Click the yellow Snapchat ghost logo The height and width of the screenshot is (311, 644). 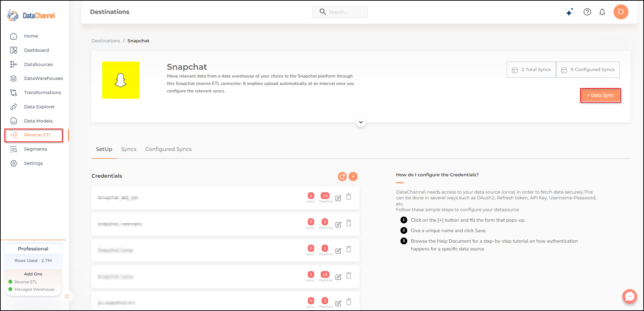click(121, 80)
